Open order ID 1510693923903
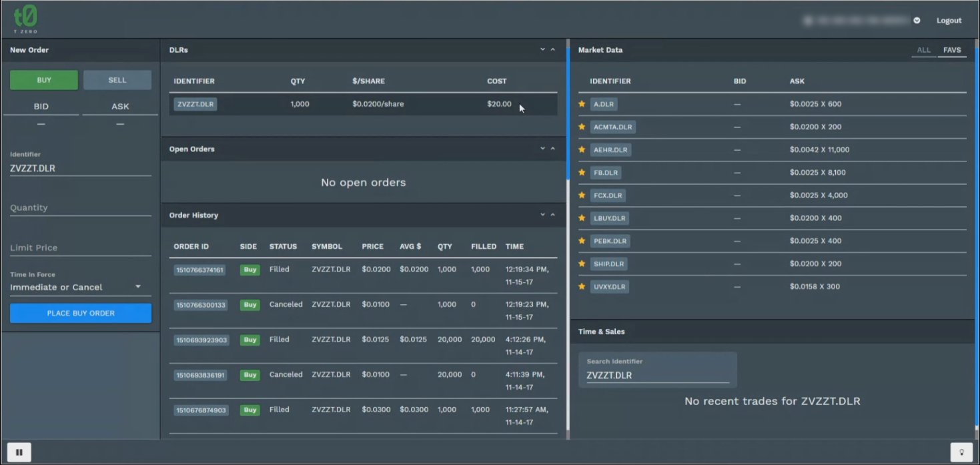Screen dimensions: 980x465 (x=201, y=340)
